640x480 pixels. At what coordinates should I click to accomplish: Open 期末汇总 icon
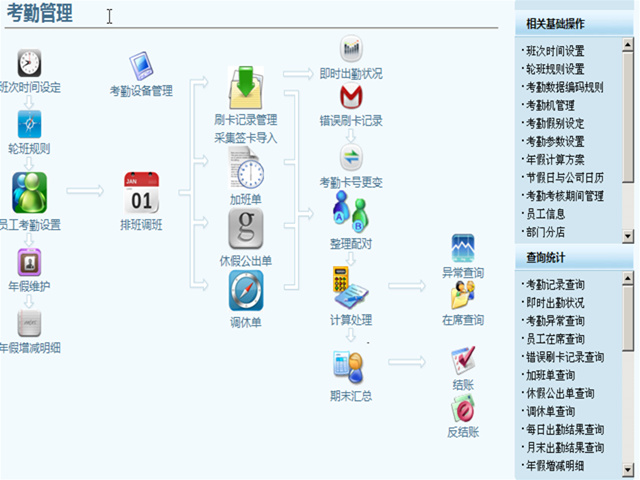click(x=349, y=367)
